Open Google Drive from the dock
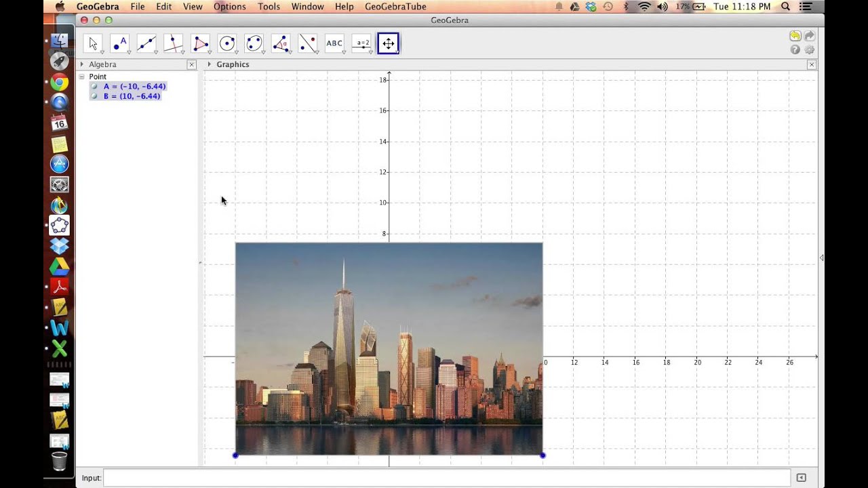The width and height of the screenshot is (868, 488). 60,266
